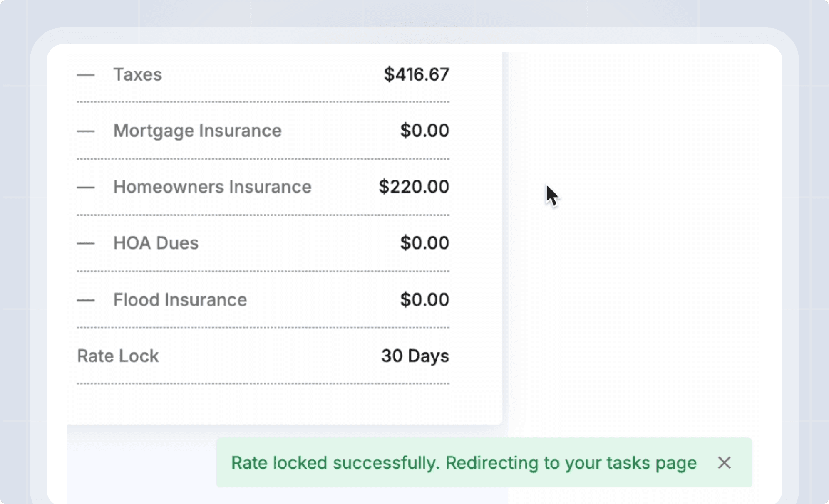Collapse the Homeowners Insurance row
This screenshot has height=504, width=829.
(x=86, y=187)
